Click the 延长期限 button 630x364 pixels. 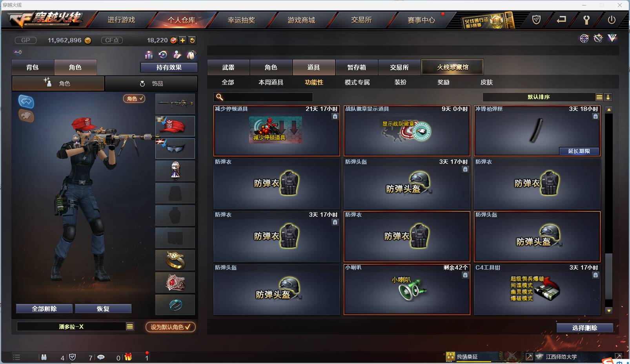click(579, 151)
